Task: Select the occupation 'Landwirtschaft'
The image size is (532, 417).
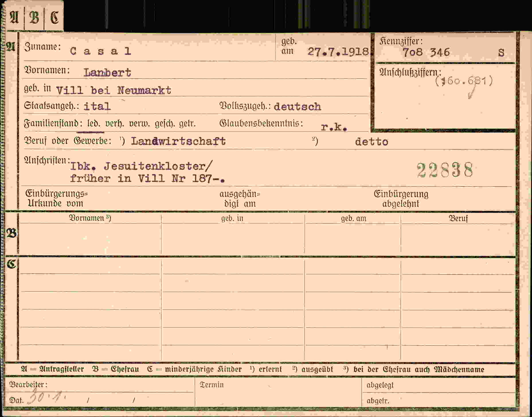Action: [178, 141]
